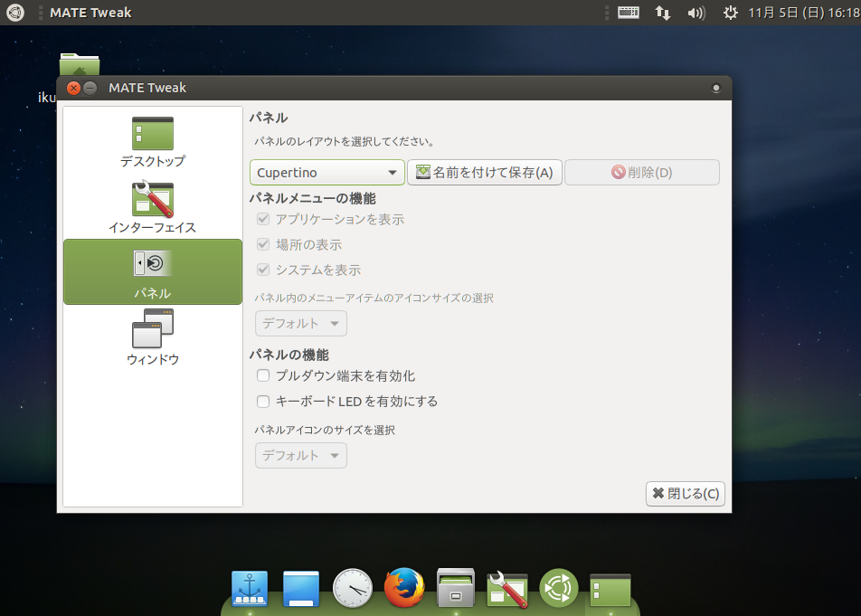The image size is (861, 616).
Task: Open the menu item icon size デフォルト dropdown
Action: [x=301, y=323]
